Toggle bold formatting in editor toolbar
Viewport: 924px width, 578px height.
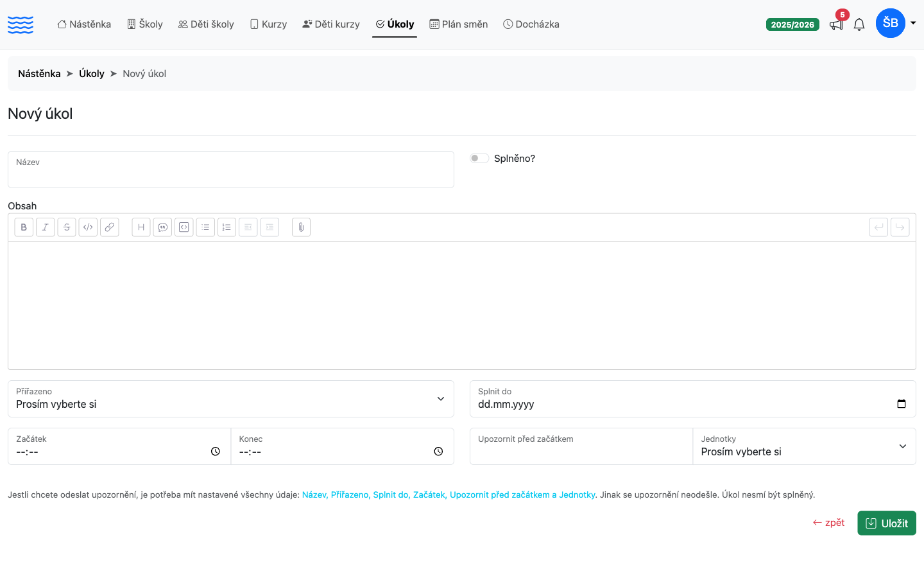(24, 227)
